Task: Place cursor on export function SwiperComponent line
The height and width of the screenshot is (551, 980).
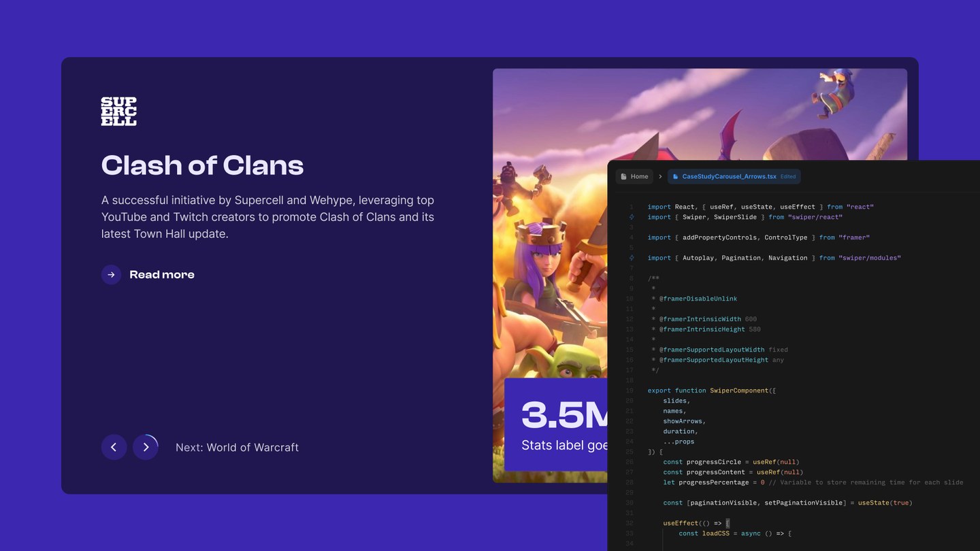Action: pos(711,390)
